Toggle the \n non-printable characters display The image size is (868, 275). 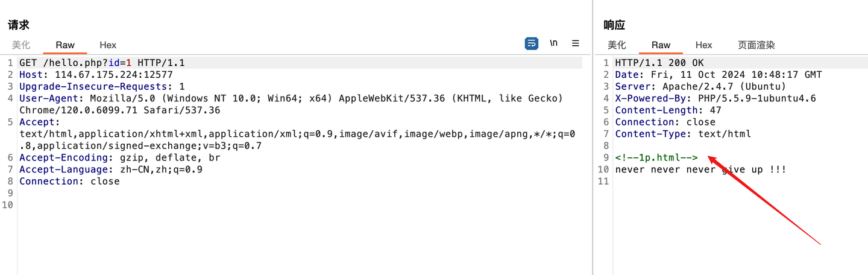553,43
